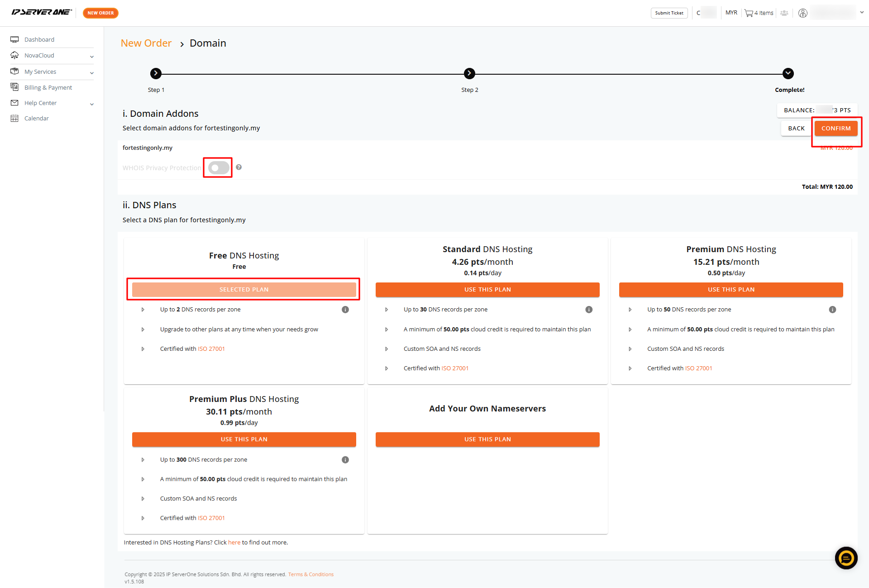This screenshot has height=588, width=869.
Task: Click the IP ServerOne logo
Action: point(42,13)
